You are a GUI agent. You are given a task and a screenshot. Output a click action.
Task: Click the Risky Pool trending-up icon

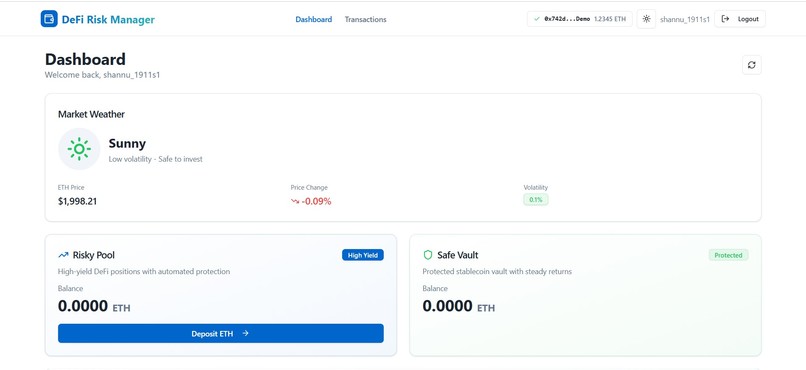coord(63,255)
